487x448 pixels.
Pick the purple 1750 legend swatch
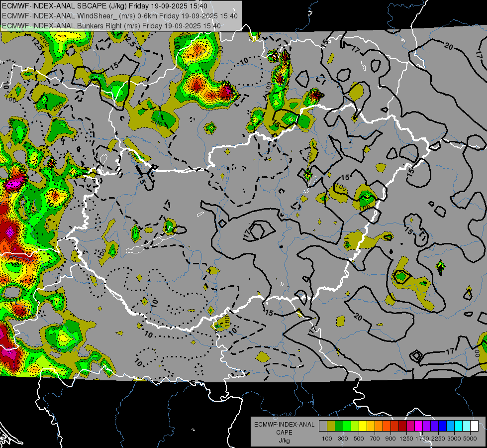(426, 426)
